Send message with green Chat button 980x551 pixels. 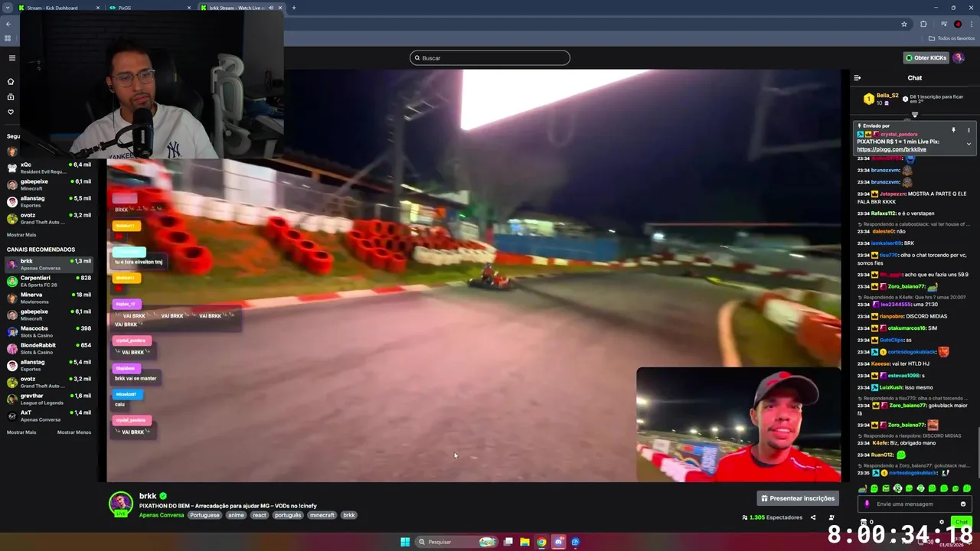962,522
